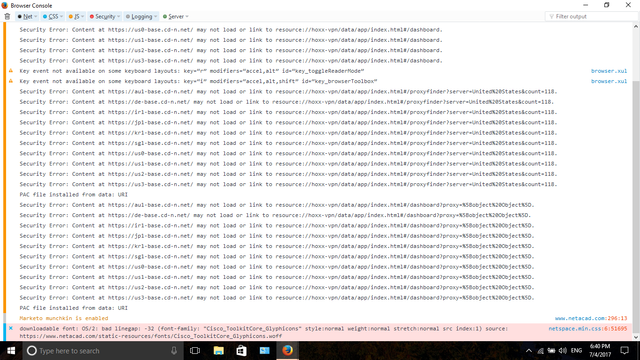640x360 pixels.
Task: Open the battery status tray icon
Action: tap(551, 351)
